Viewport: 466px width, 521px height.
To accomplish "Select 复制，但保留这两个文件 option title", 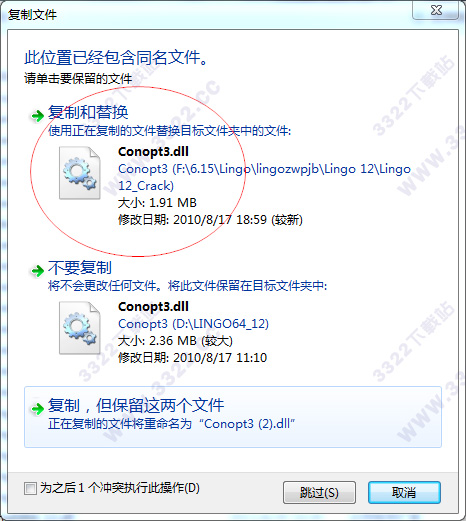I will (x=136, y=405).
